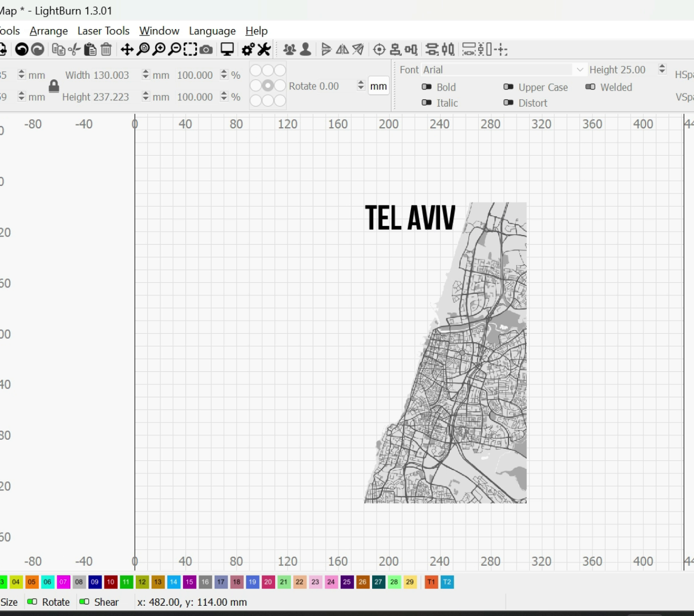Viewport: 694px width, 616px height.
Task: Select the yellow layer 29 swatch
Action: pyautogui.click(x=410, y=582)
